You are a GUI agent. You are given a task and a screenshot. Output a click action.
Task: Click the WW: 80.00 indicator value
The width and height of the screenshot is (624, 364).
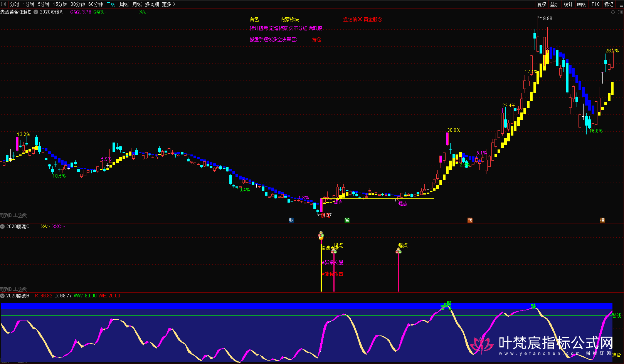tap(85, 296)
